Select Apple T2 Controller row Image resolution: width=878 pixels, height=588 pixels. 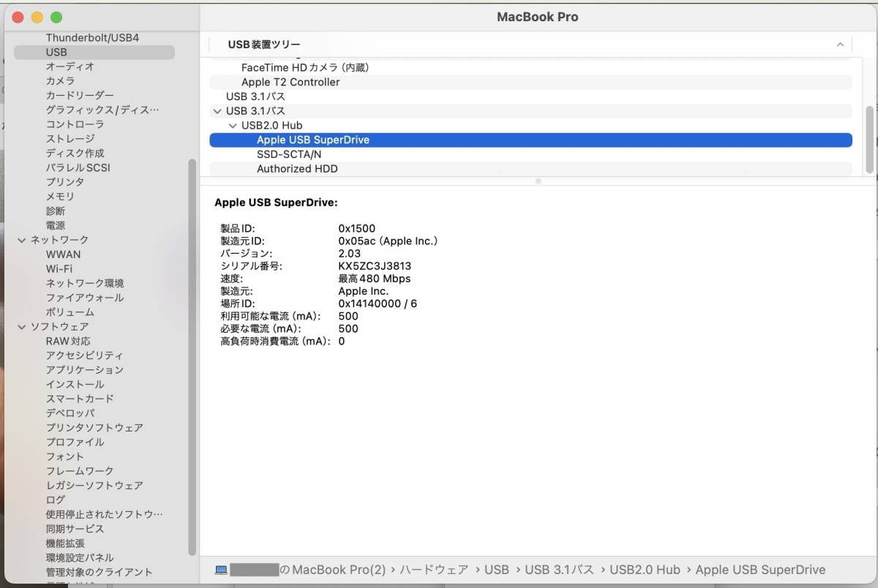coord(531,82)
